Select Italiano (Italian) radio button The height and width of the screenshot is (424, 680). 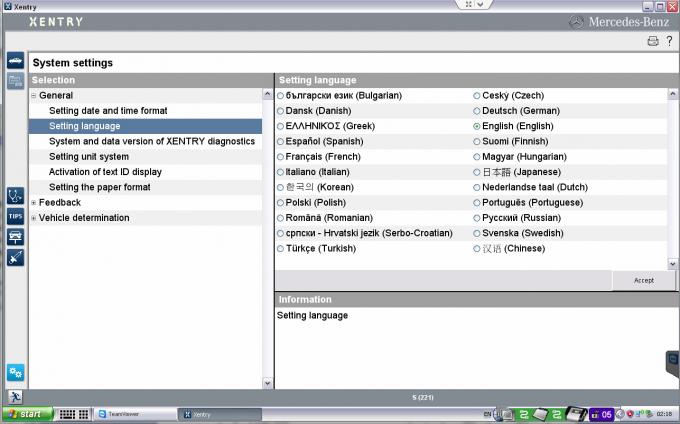tap(281, 172)
